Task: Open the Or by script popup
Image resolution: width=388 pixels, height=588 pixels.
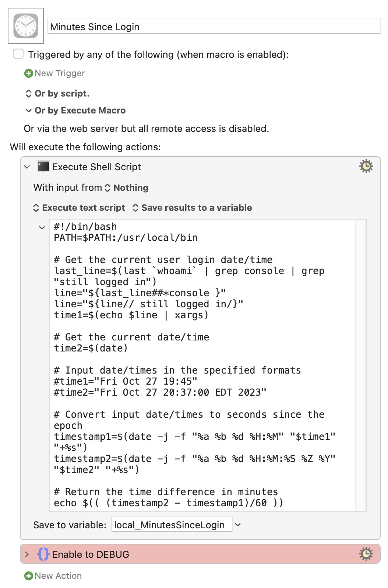Action: [57, 94]
